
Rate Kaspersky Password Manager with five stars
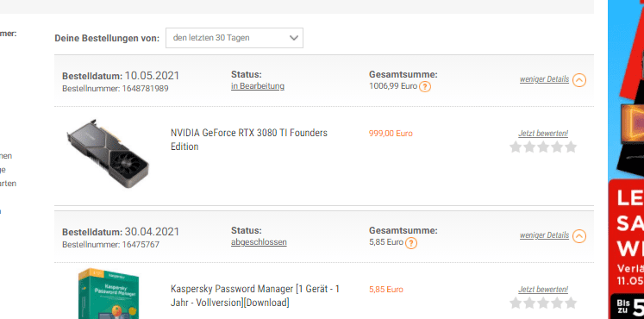click(x=571, y=303)
